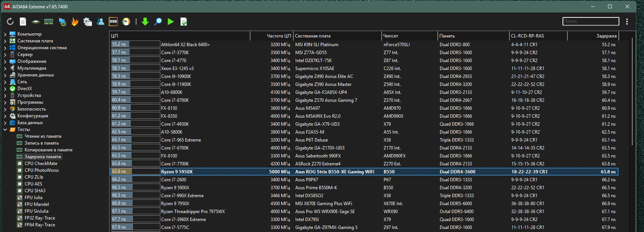Select the Core i9-10900K result row
The height and width of the screenshot is (232, 644).
point(364,76)
